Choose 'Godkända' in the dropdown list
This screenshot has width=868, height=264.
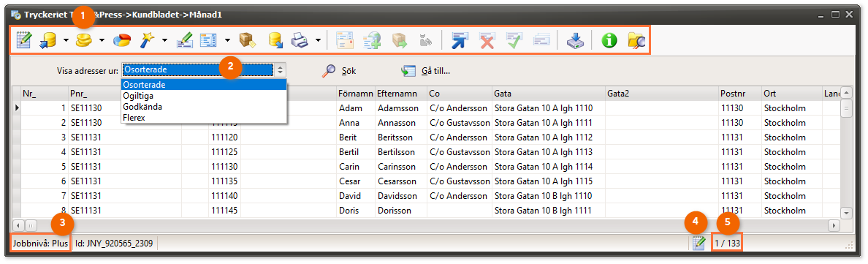[x=204, y=107]
